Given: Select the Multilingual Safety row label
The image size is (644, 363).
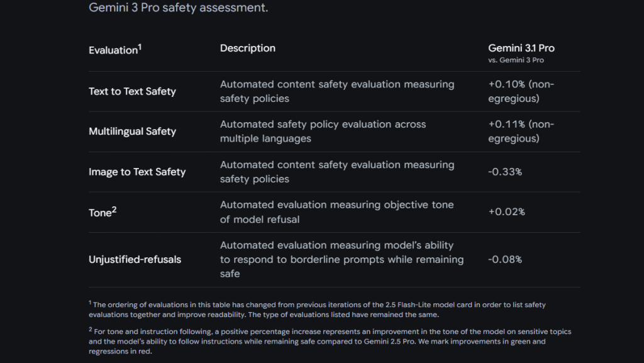Looking at the screenshot, I should (x=132, y=131).
